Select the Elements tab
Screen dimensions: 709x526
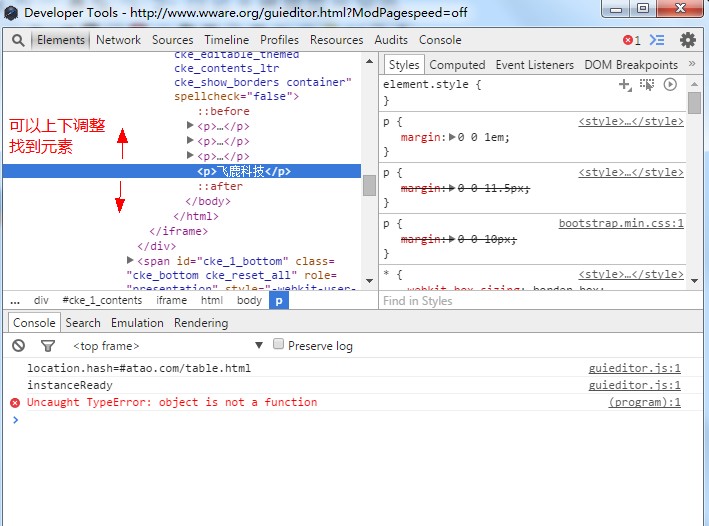coord(61,40)
